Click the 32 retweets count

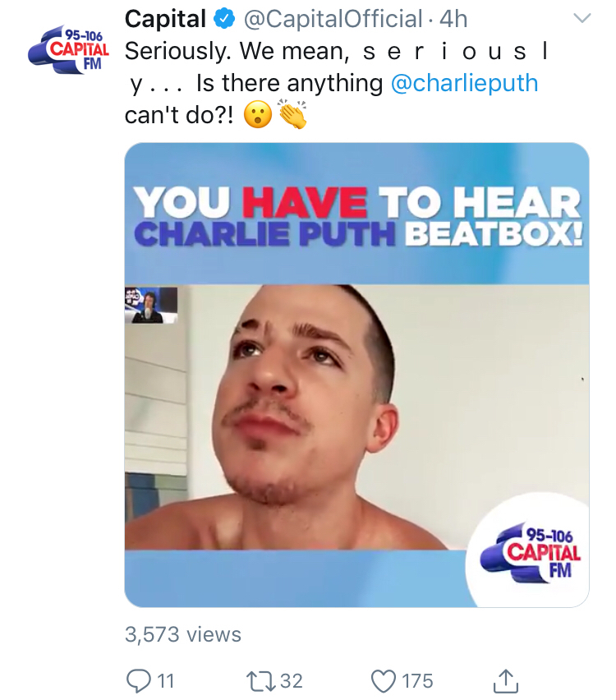click(x=292, y=681)
